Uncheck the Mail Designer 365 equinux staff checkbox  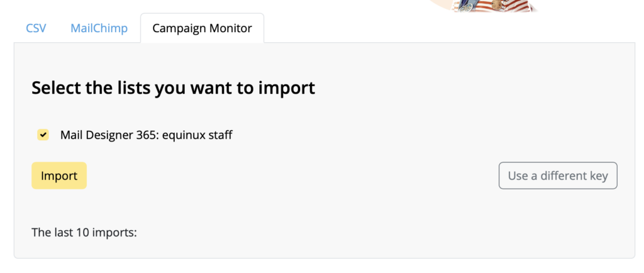pyautogui.click(x=43, y=135)
